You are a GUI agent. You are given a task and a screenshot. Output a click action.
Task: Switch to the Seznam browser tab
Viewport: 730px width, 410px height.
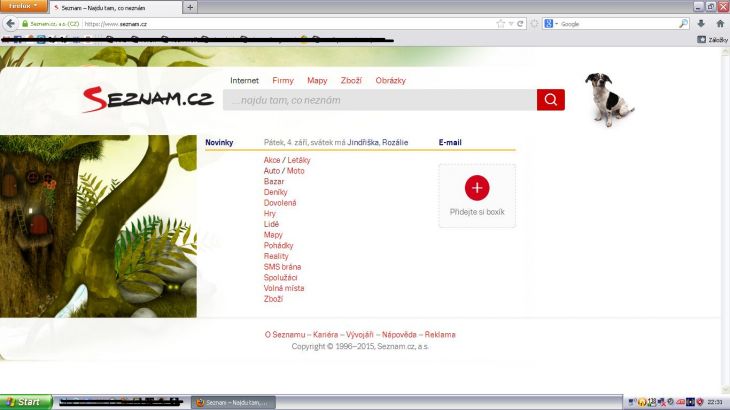click(x=116, y=7)
